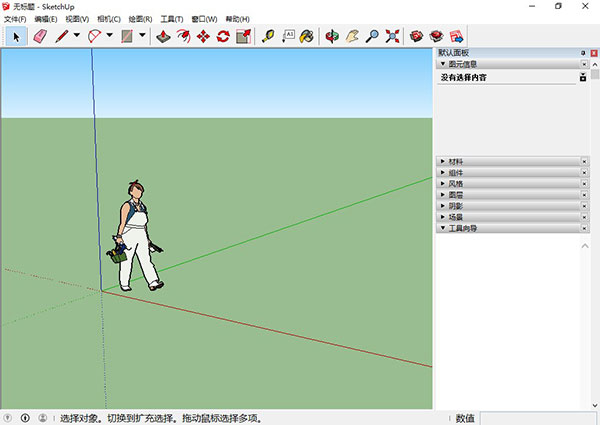Image resolution: width=600 pixels, height=425 pixels.
Task: Click the sign-in user status icon
Action: pyautogui.click(x=43, y=418)
